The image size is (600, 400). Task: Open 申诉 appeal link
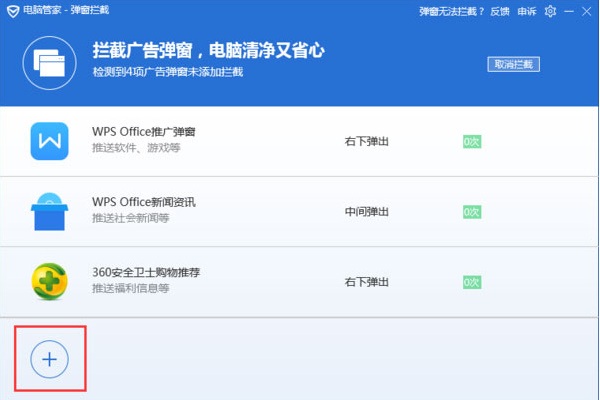527,11
